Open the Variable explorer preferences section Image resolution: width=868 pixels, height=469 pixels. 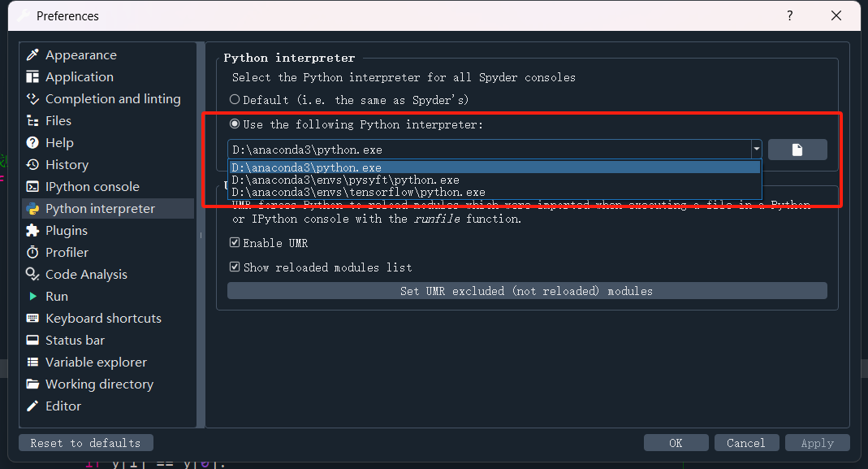96,363
